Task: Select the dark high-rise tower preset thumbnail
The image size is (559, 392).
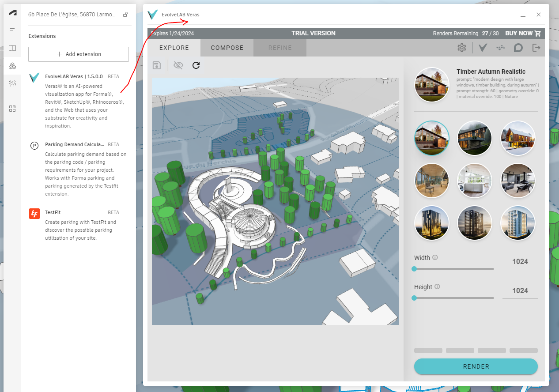Action: 475,223
